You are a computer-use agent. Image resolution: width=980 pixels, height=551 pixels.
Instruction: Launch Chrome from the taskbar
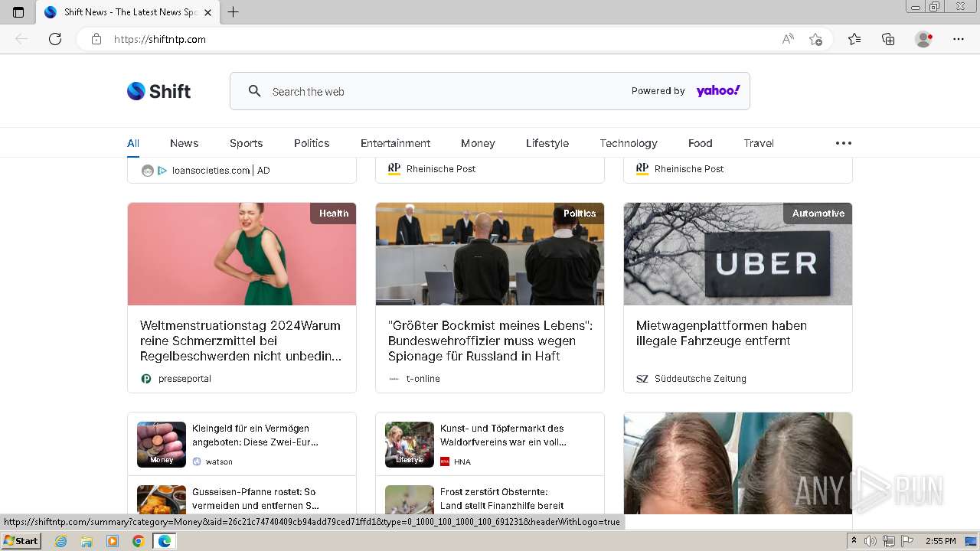click(x=138, y=541)
